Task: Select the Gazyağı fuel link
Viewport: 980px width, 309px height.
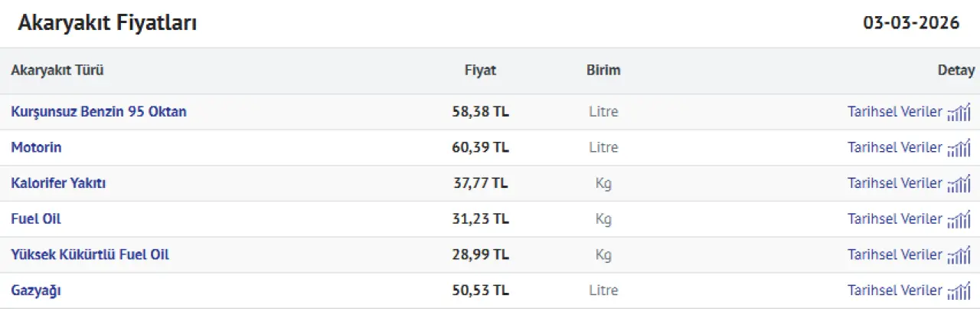Action: pyautogui.click(x=36, y=291)
